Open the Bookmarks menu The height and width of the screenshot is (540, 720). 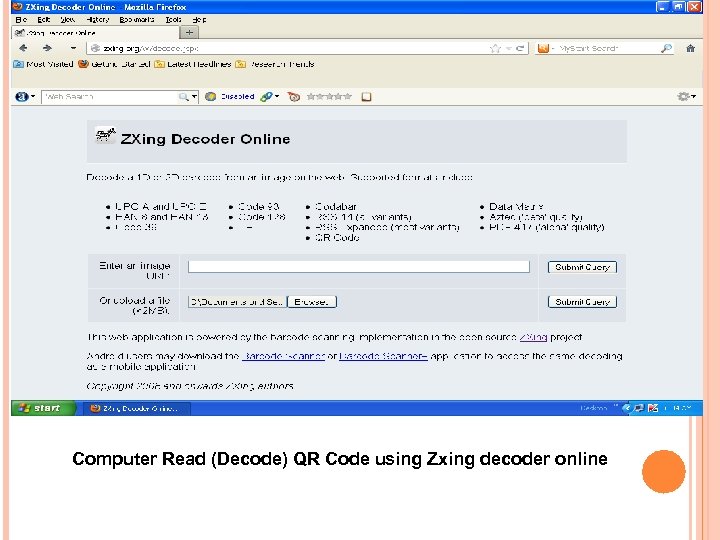(137, 20)
